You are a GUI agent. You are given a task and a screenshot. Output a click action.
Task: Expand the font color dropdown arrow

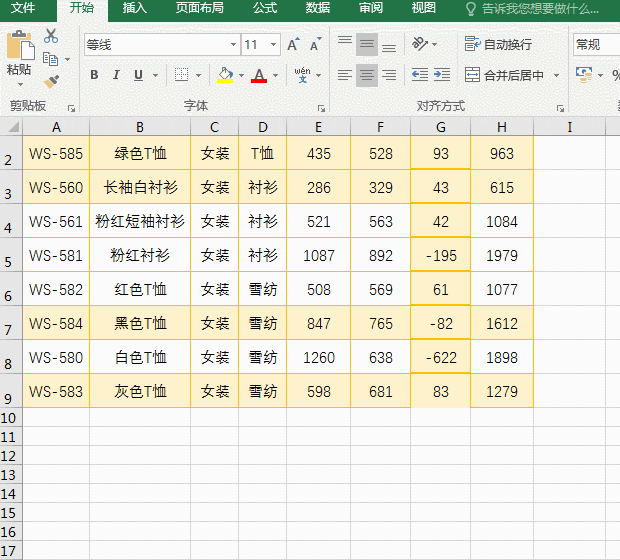tap(276, 75)
